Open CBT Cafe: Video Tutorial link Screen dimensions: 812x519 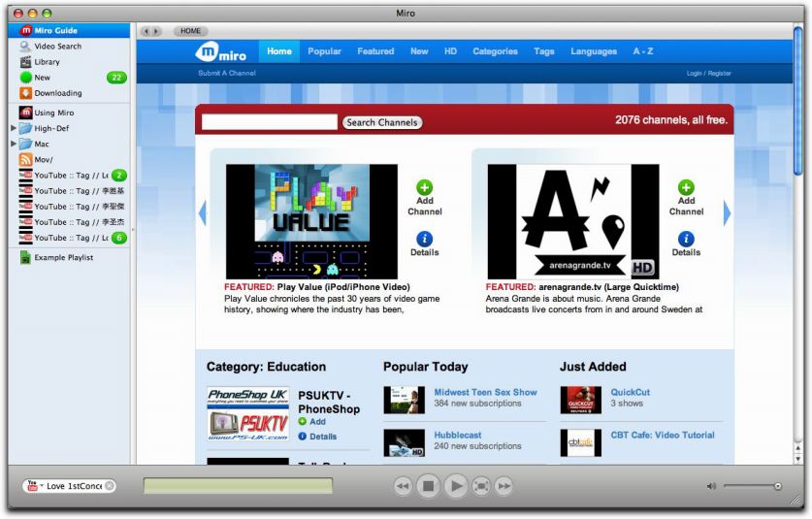pos(663,436)
